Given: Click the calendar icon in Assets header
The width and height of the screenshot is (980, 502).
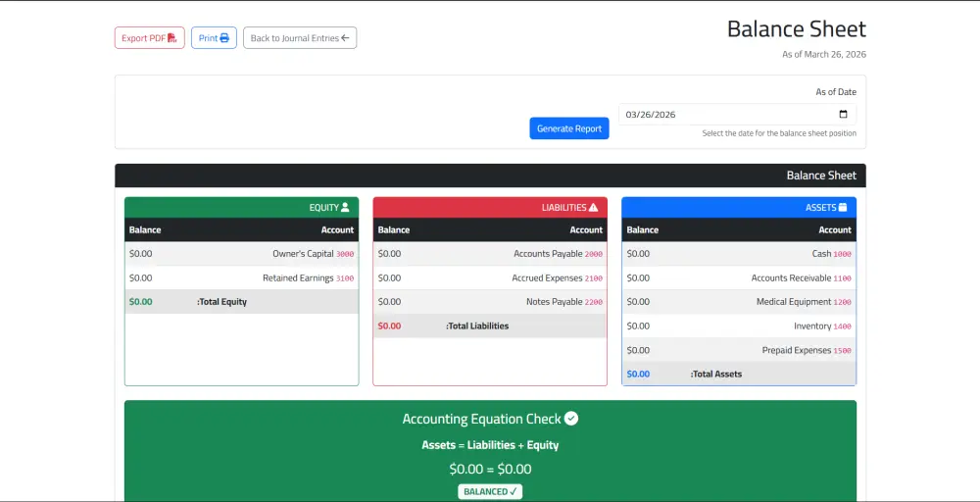Looking at the screenshot, I should coord(843,208).
